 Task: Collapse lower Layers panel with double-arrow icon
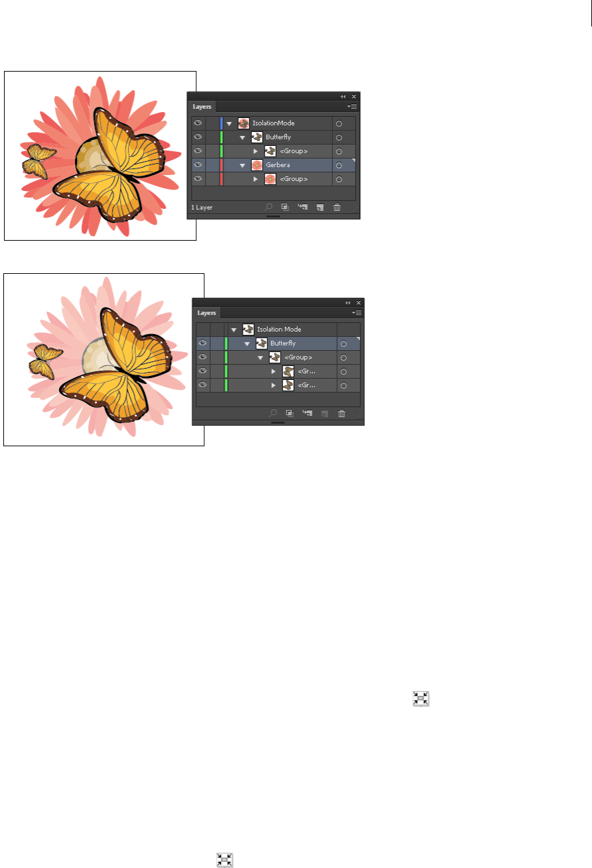tap(348, 302)
